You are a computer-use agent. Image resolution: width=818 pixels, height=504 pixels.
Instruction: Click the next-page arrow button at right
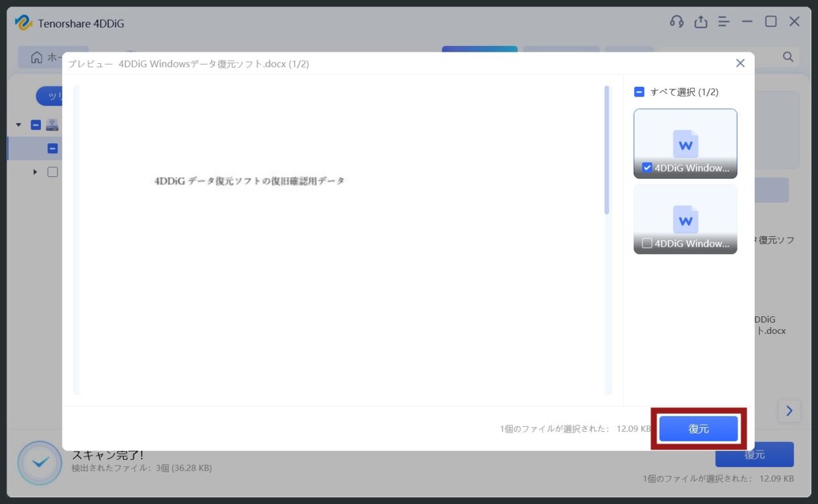pos(789,411)
